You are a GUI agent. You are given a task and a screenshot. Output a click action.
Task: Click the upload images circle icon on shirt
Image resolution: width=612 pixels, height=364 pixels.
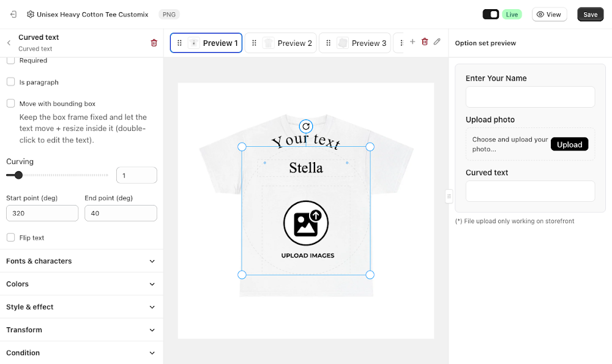coord(306,223)
